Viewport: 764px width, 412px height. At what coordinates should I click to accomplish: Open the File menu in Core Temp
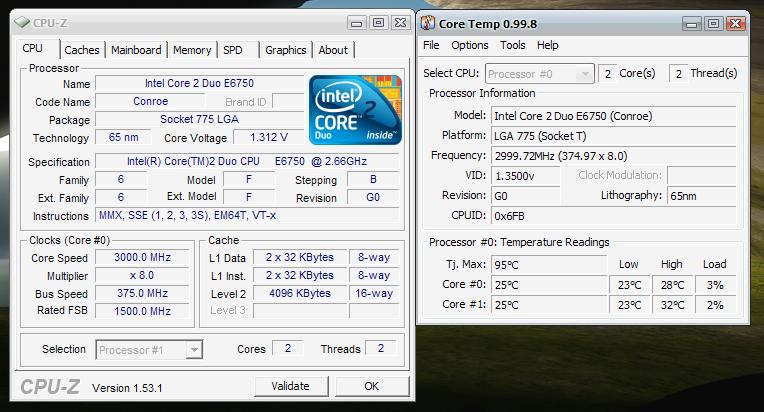[x=431, y=45]
